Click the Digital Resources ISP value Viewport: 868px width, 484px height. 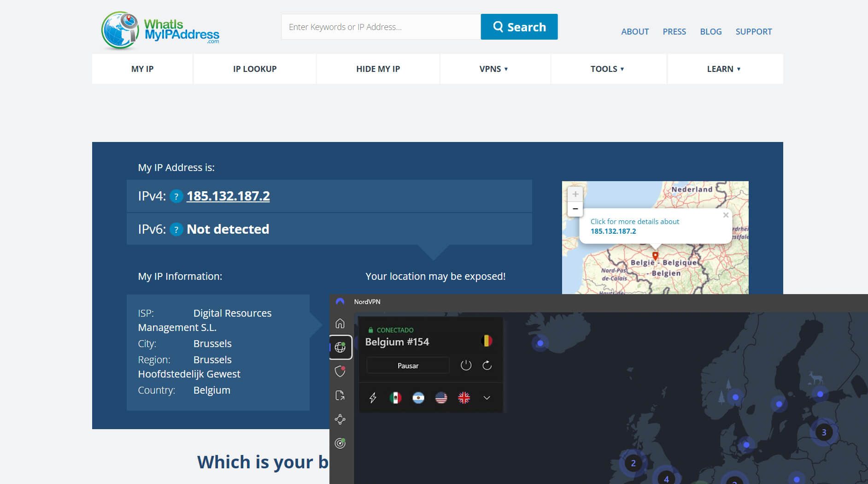click(205, 320)
